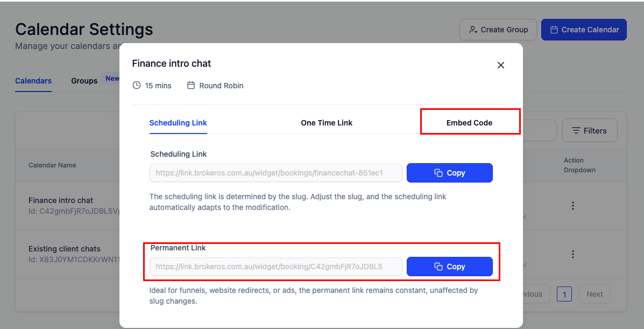Go to page 1 in pagination
644x329 pixels.
point(564,294)
